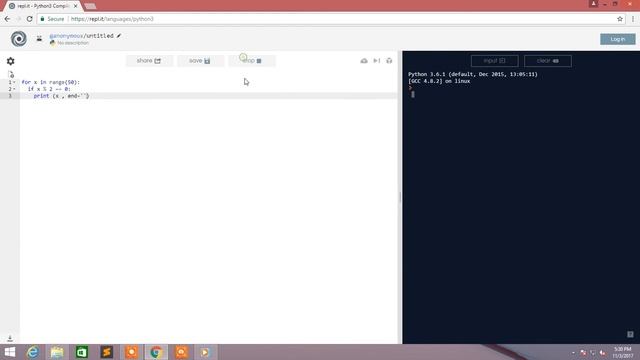
Task: Click the No description text
Action: [x=73, y=43]
